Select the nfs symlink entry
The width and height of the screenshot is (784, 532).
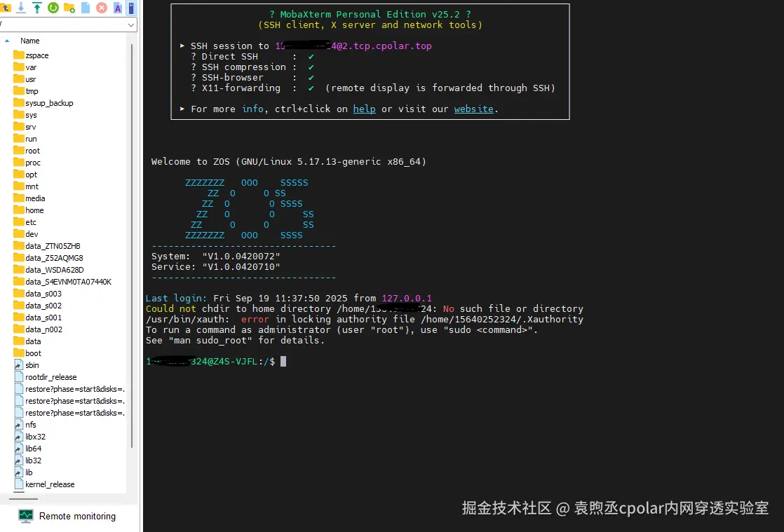point(30,425)
